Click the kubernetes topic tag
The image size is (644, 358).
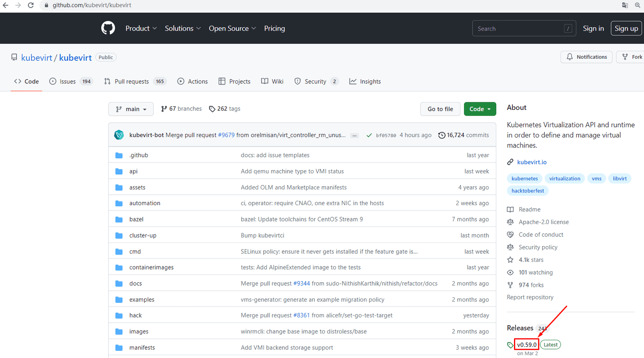tap(524, 179)
